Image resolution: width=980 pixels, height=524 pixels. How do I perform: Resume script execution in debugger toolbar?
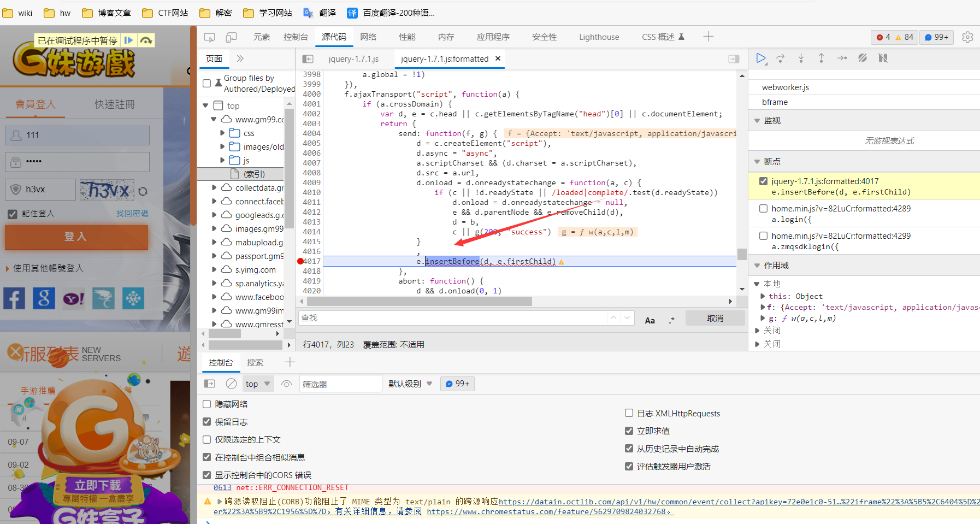761,58
